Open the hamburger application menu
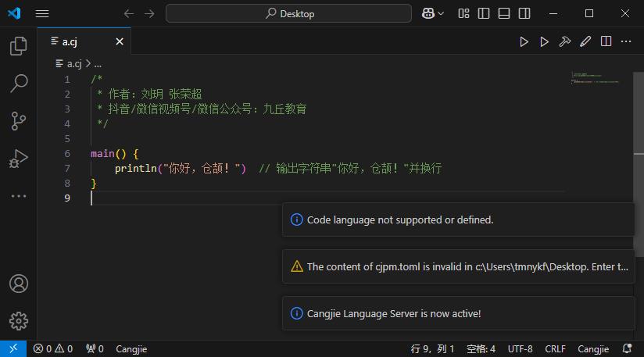The image size is (644, 357). point(42,13)
